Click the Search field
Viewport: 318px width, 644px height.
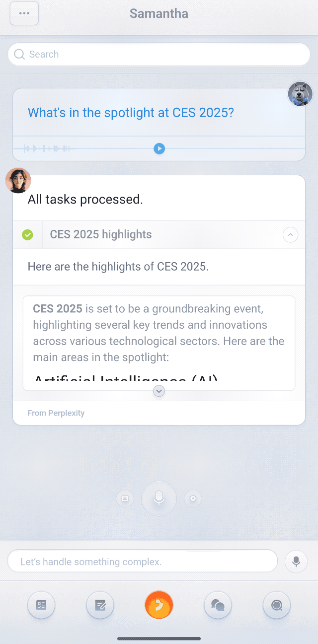click(x=159, y=54)
